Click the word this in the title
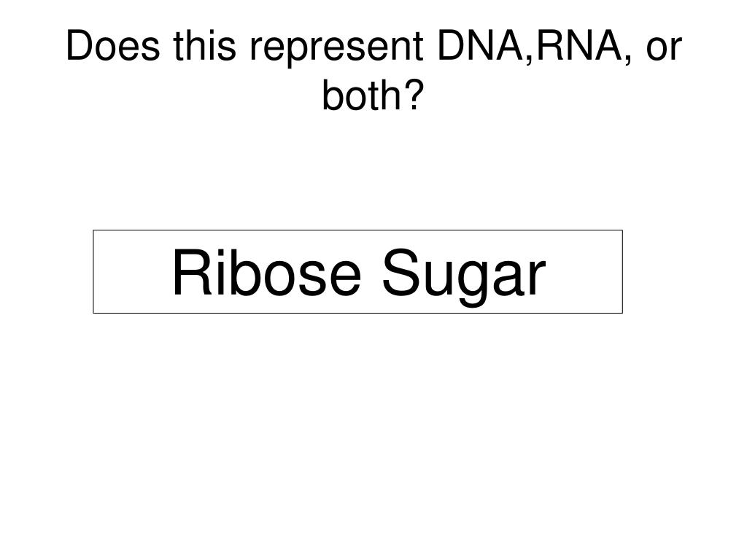Viewport: 747px width, 560px height. pos(205,46)
